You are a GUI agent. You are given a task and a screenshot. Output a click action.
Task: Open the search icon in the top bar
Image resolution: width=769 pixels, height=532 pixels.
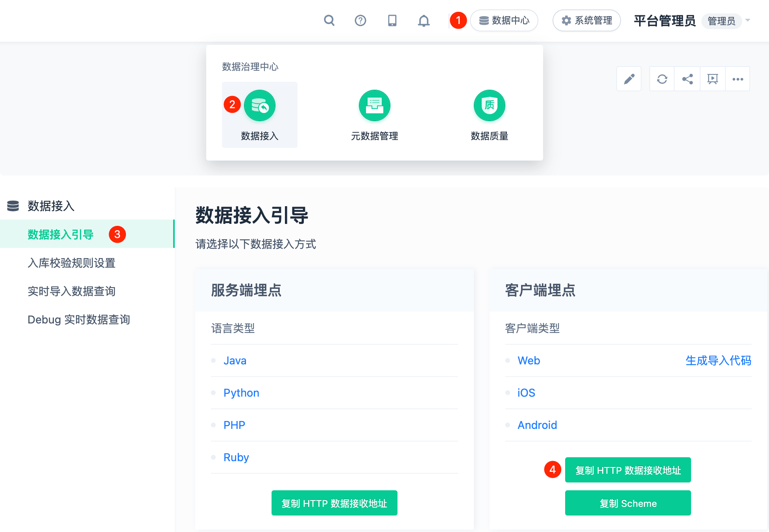click(329, 20)
